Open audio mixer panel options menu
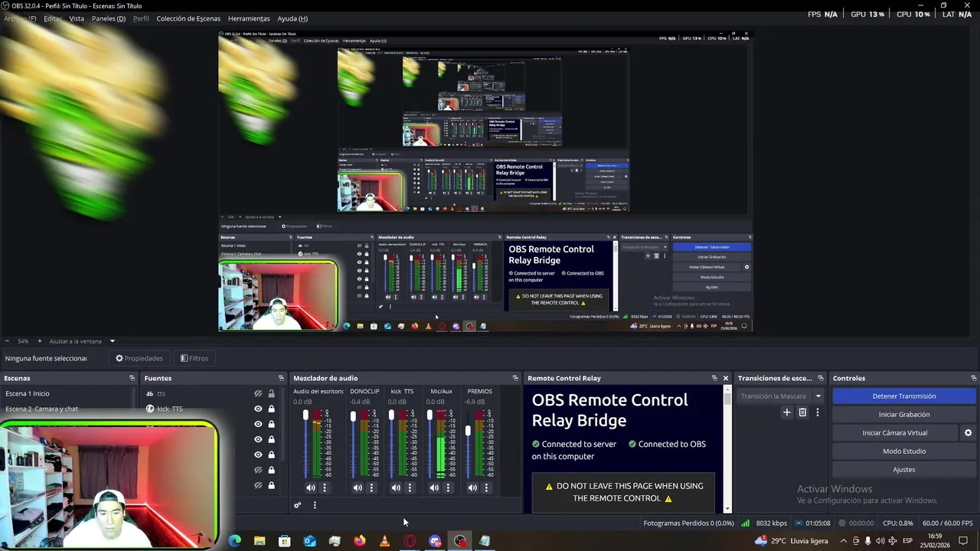 point(315,505)
